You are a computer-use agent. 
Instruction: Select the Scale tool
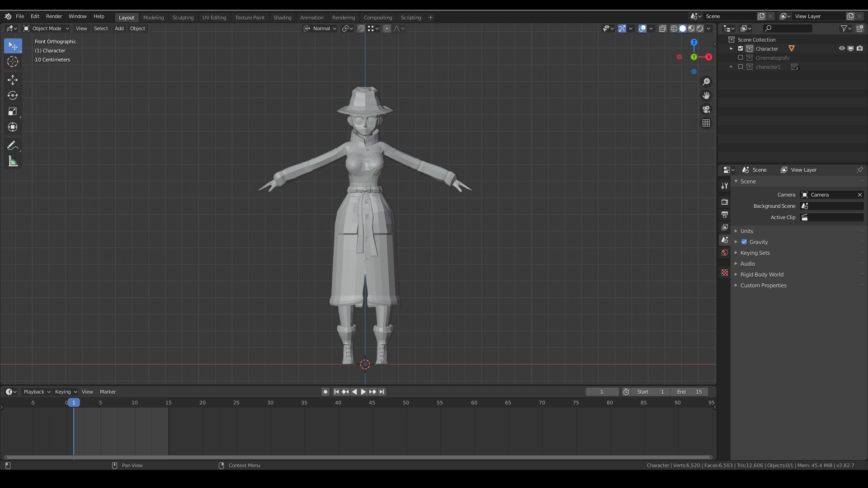[x=13, y=111]
